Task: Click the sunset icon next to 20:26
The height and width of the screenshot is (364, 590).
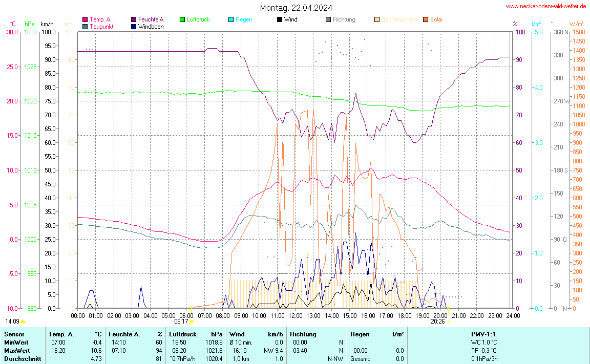Action: tap(448, 322)
